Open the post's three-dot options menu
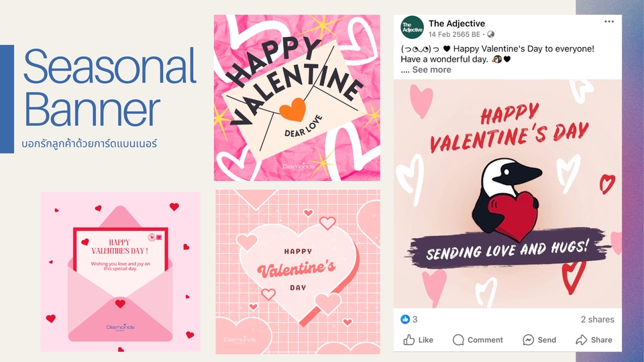Viewport: 644px width, 362px height. [x=608, y=22]
